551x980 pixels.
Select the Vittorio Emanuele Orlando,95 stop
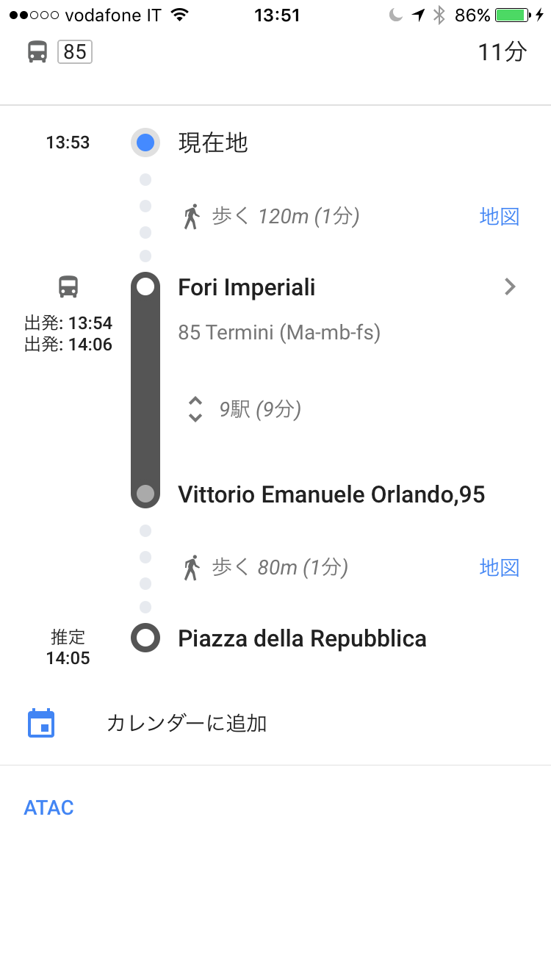pyautogui.click(x=331, y=494)
